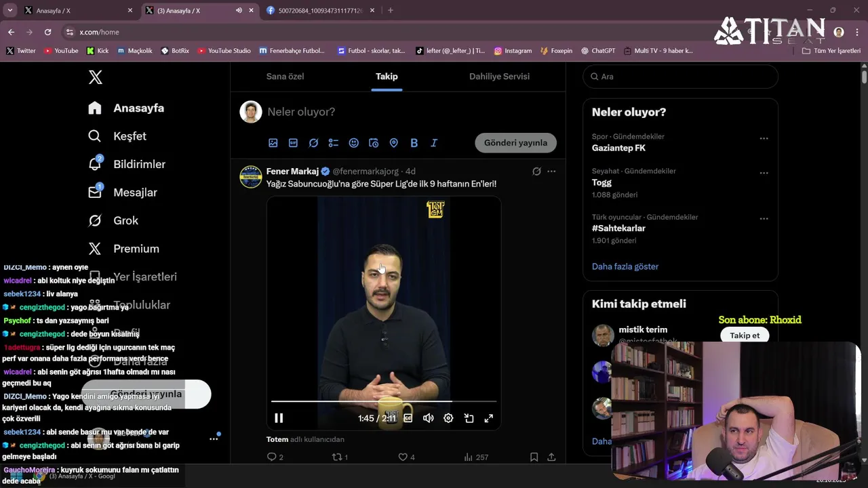Open more options for Gaziantep FK trend

coord(764,138)
